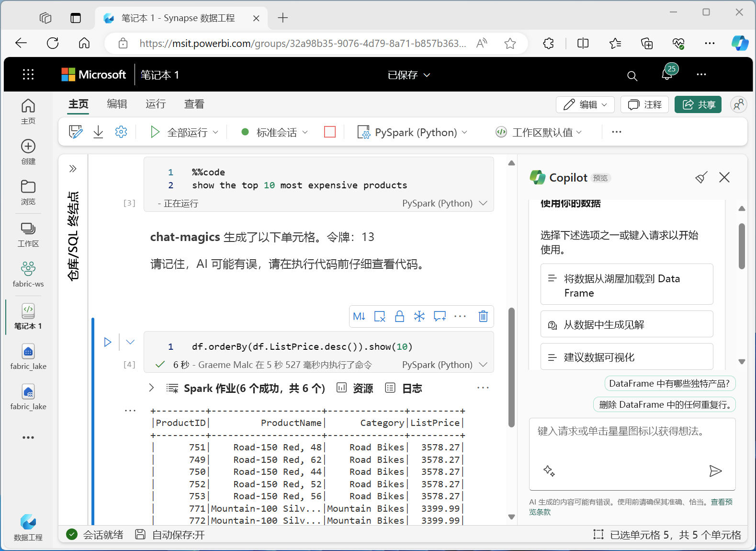
Task: Add comment to cell icon
Action: click(x=440, y=316)
